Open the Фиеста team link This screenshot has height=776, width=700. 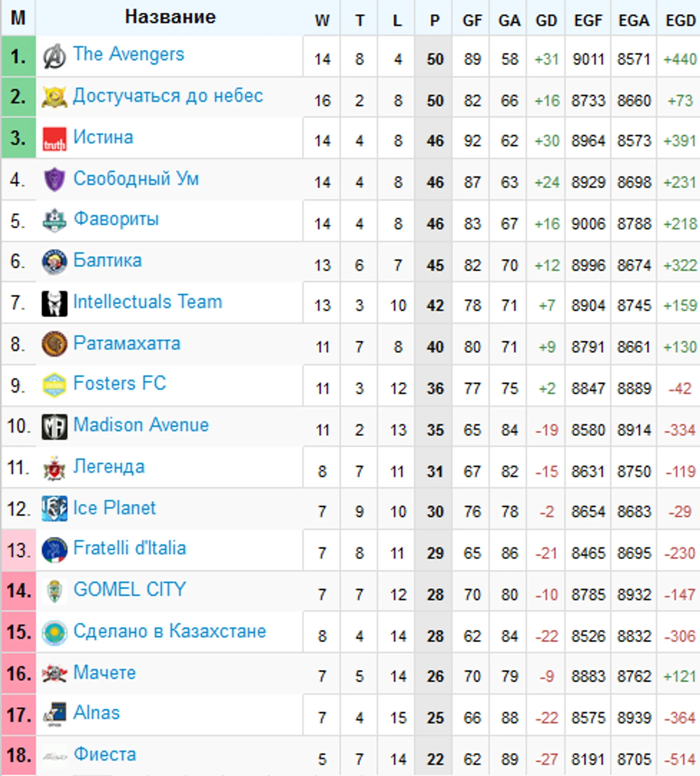[x=105, y=754]
